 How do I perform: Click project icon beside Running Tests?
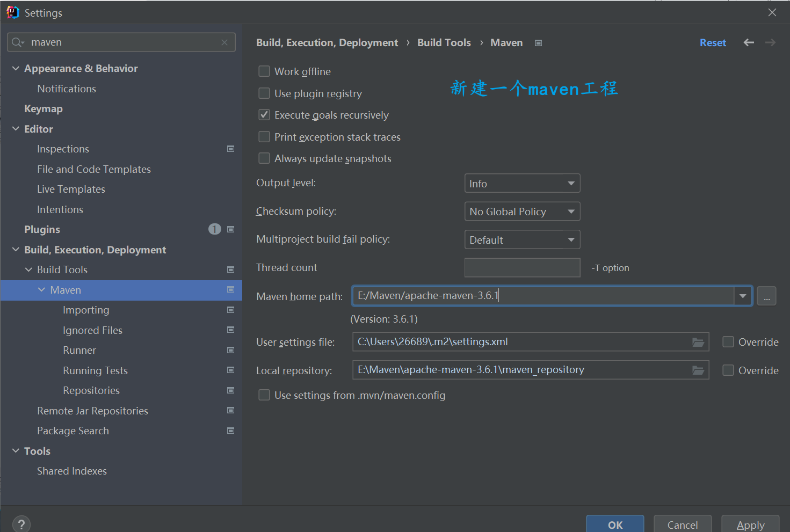pyautogui.click(x=230, y=370)
